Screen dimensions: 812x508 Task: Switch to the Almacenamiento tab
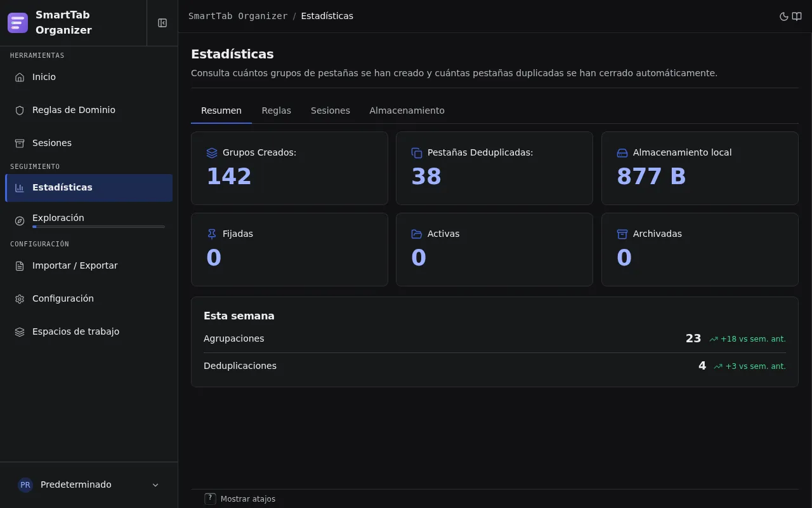click(x=407, y=110)
